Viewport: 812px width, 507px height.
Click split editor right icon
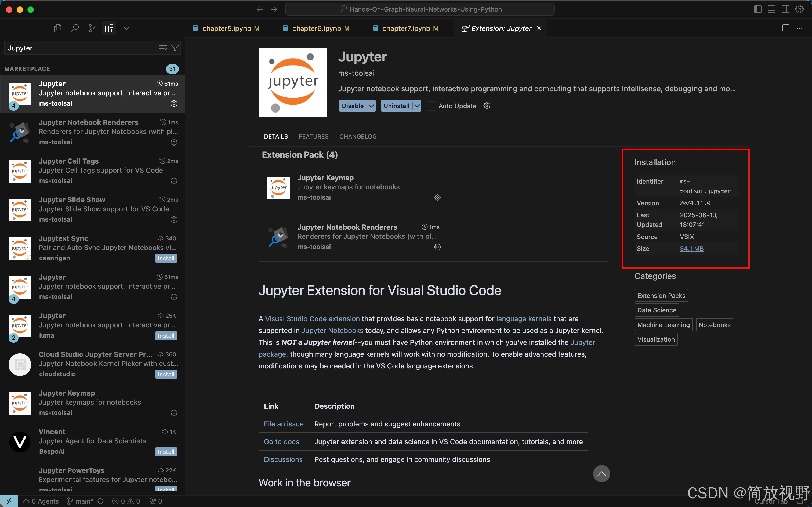pos(785,28)
